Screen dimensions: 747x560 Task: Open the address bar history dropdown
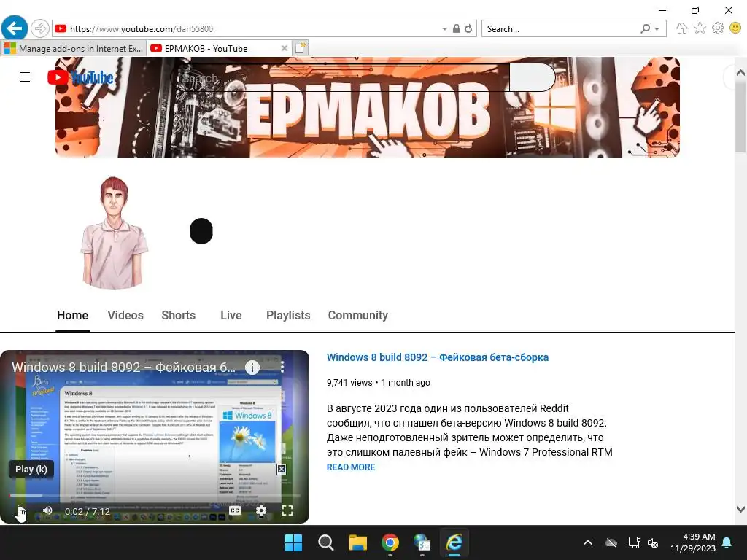(444, 28)
